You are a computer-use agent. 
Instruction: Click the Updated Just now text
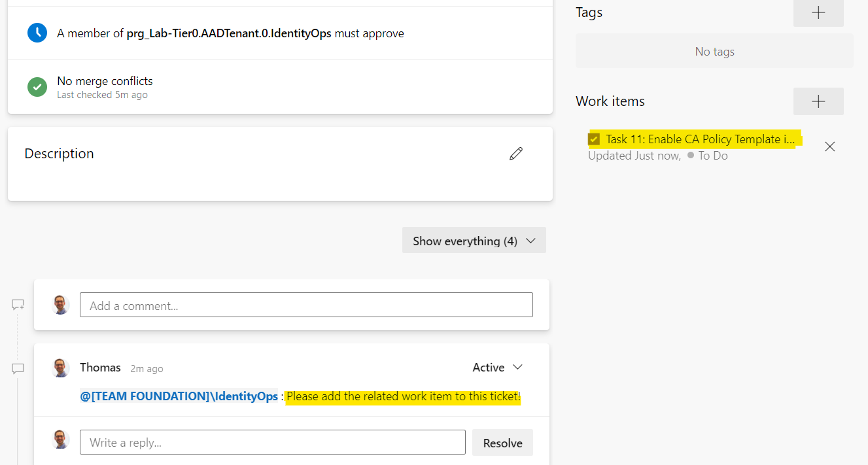point(634,156)
